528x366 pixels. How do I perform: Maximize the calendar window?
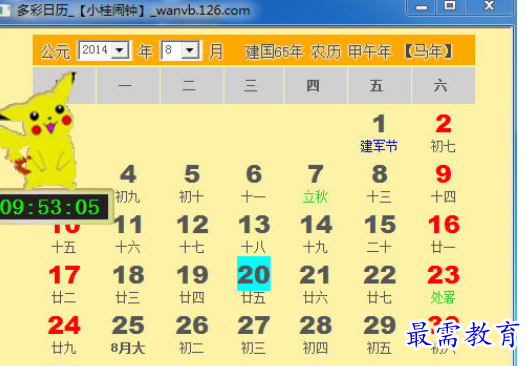pyautogui.click(x=450, y=6)
